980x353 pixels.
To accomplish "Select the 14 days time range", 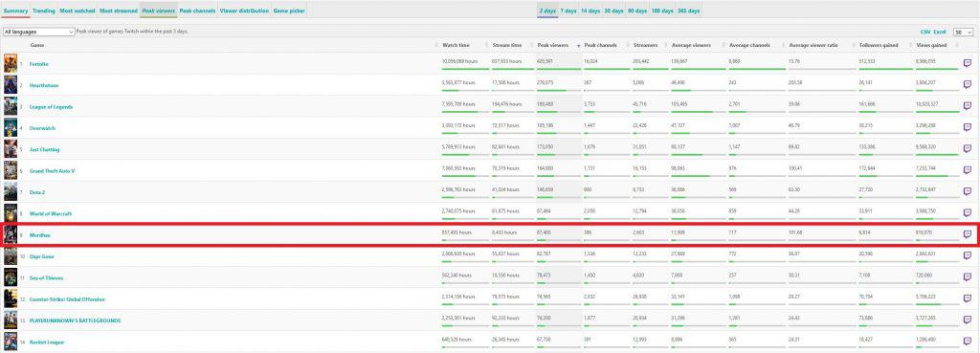I will pos(590,11).
